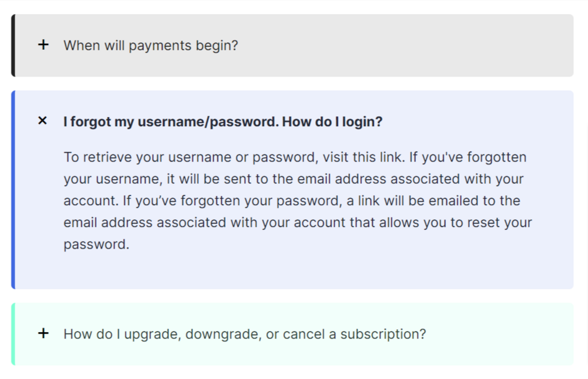The image size is (588, 379).
Task: Click the black accent bar on payments panel
Action: point(13,46)
